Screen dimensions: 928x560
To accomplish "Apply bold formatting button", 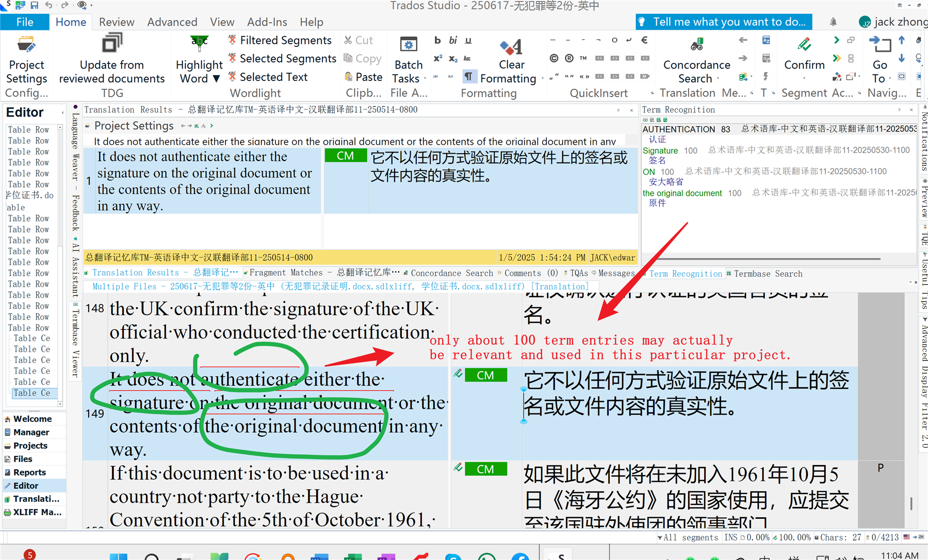I will (437, 40).
